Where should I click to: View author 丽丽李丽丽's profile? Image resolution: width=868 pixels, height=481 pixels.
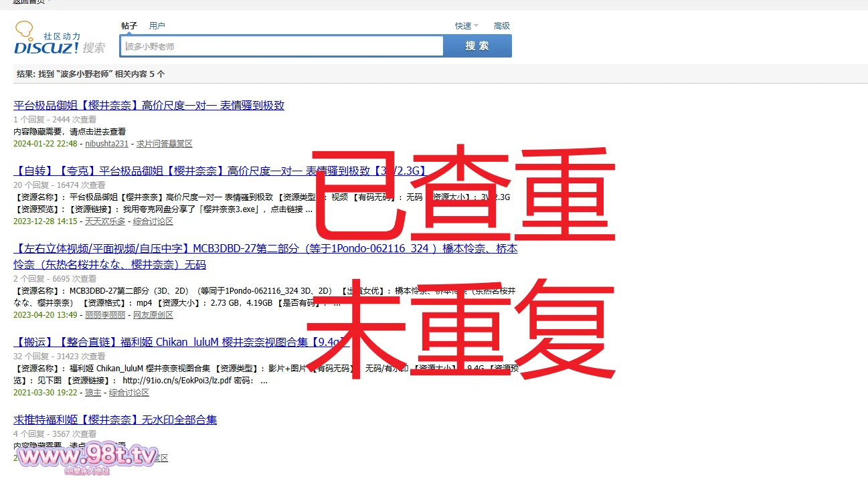coord(105,315)
